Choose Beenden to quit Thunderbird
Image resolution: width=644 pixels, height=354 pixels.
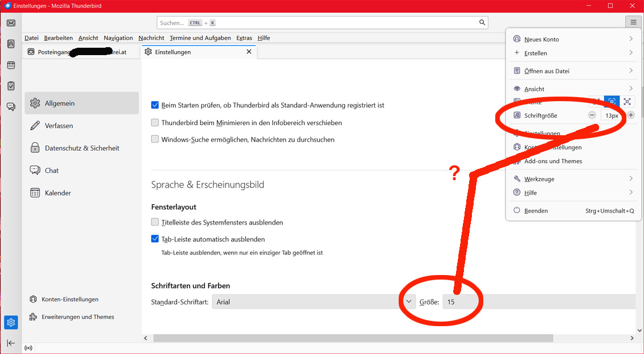pos(574,210)
